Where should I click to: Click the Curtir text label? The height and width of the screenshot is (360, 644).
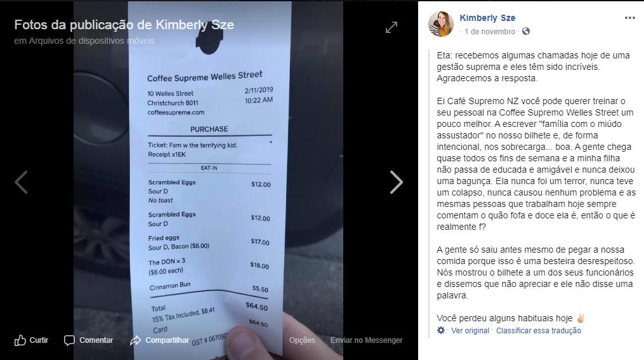point(39,340)
